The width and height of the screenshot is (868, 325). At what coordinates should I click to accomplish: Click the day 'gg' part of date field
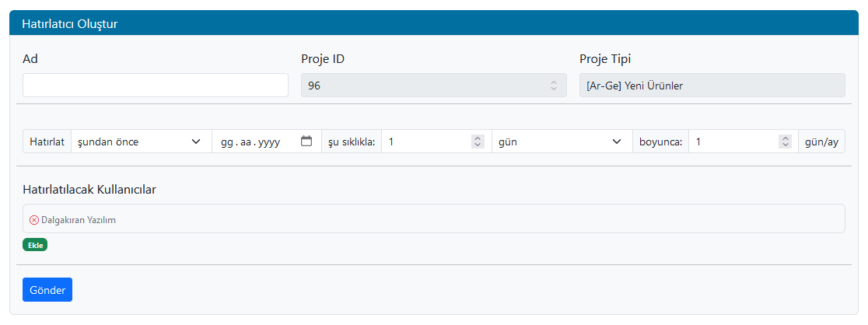pos(227,142)
